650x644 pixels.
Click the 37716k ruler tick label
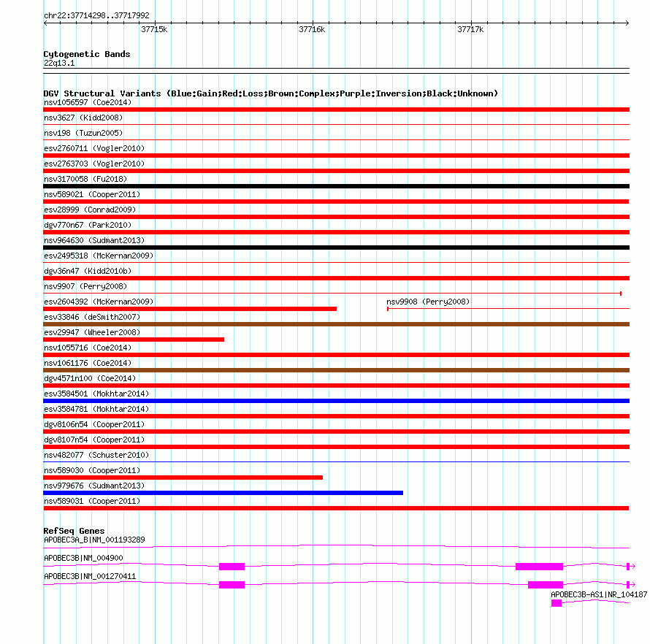click(312, 29)
